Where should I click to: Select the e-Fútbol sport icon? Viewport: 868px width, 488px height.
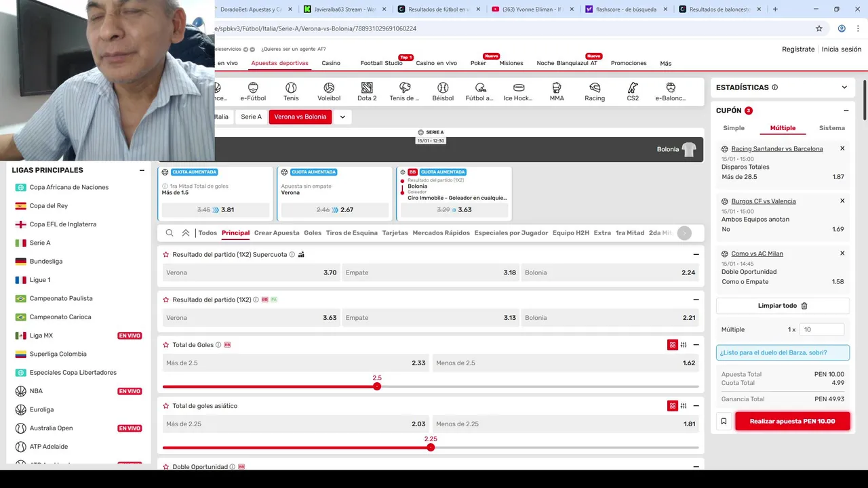coord(253,91)
